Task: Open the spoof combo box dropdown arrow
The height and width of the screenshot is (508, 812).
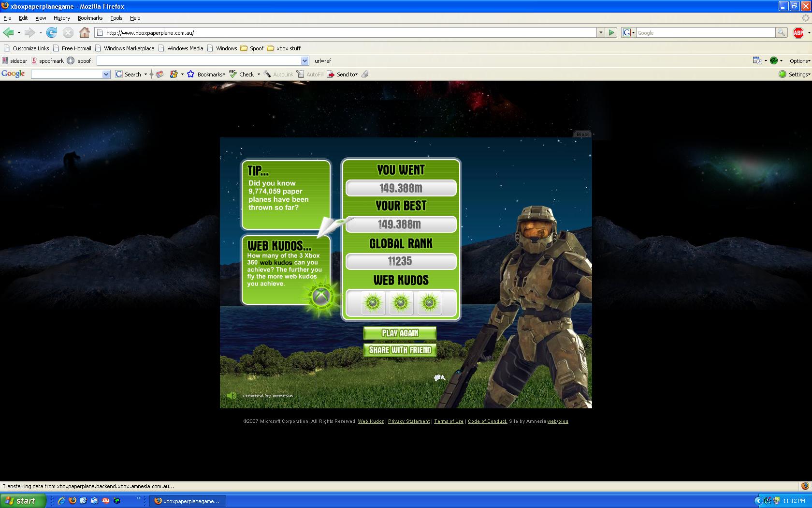Action: [305, 60]
